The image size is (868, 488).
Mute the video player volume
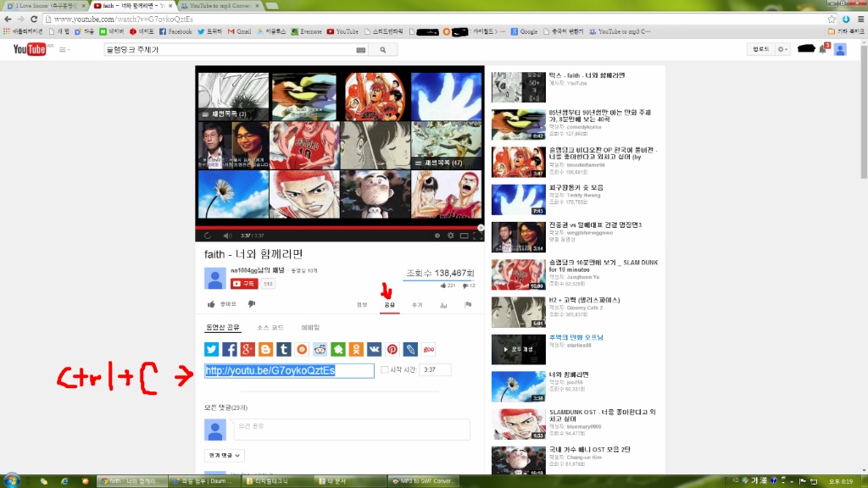[x=227, y=236]
